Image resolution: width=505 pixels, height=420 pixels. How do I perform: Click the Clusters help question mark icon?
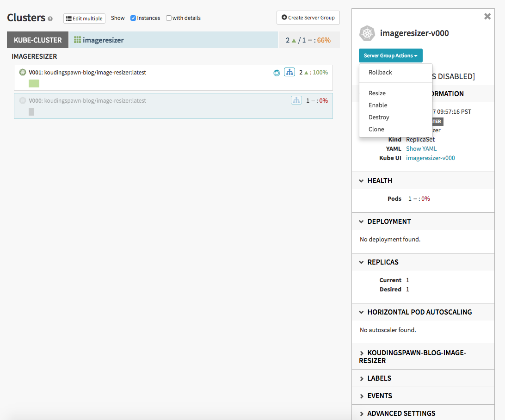click(50, 19)
